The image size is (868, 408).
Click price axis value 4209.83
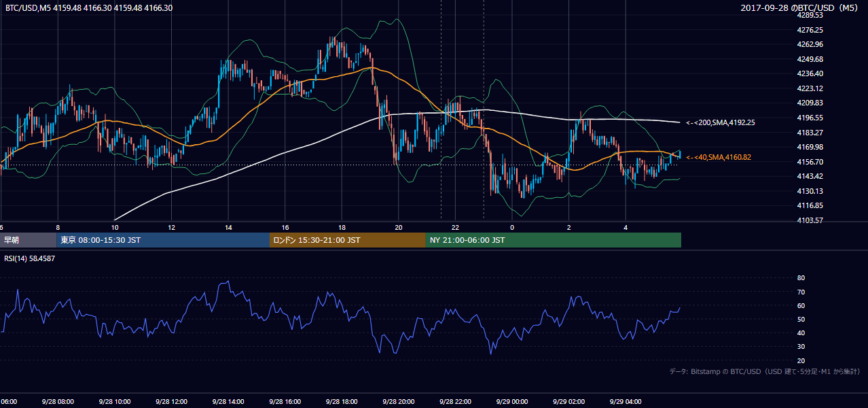coord(810,103)
